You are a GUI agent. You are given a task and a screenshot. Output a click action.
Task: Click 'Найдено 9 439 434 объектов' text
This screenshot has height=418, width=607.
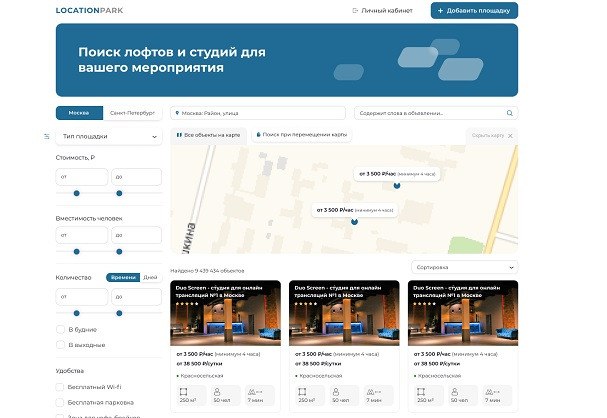pyautogui.click(x=207, y=271)
